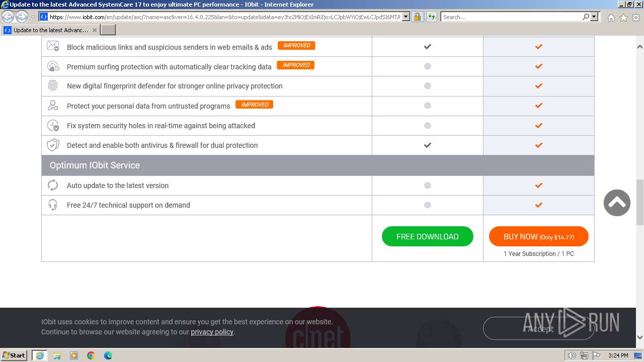This screenshot has width=644, height=362.
Task: Click the Fix system security holes in real-time text
Action: 161,126
